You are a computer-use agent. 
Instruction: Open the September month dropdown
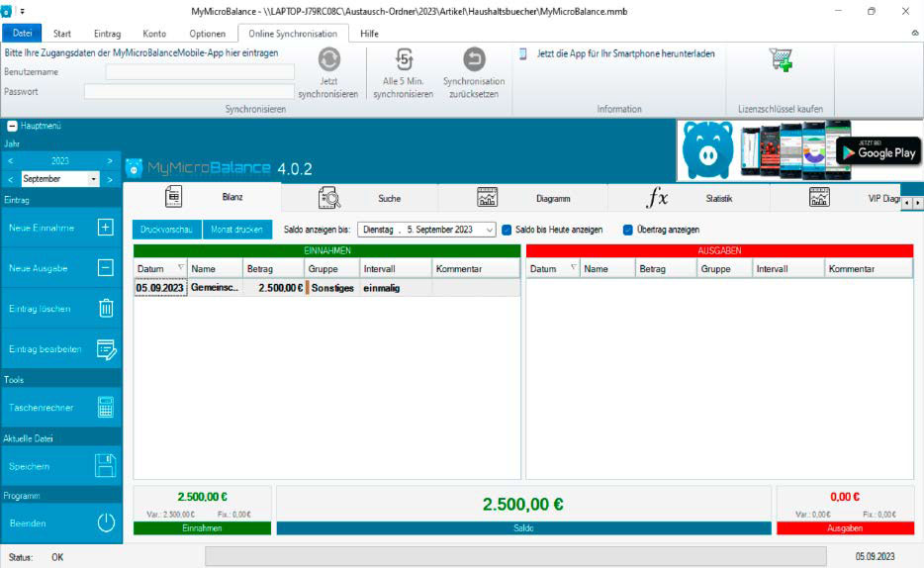point(94,178)
